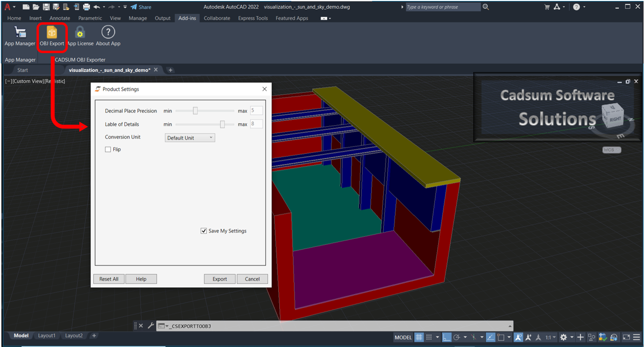Expand the AutoCAD application menu

click(x=8, y=7)
